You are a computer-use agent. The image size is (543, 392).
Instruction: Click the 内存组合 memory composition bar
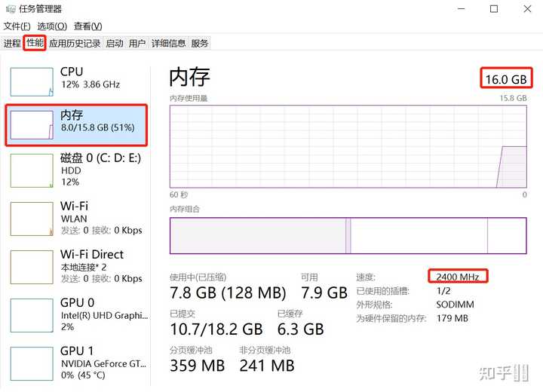(x=348, y=235)
